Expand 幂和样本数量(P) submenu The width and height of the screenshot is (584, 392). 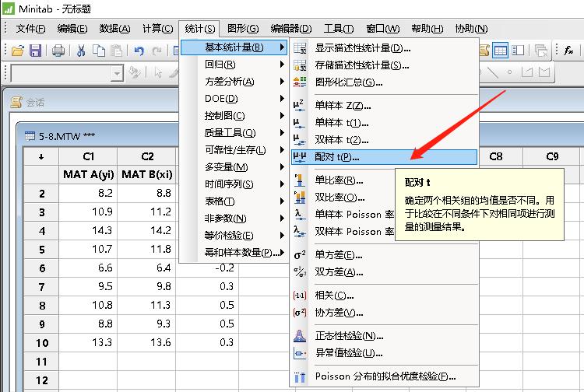(x=234, y=253)
